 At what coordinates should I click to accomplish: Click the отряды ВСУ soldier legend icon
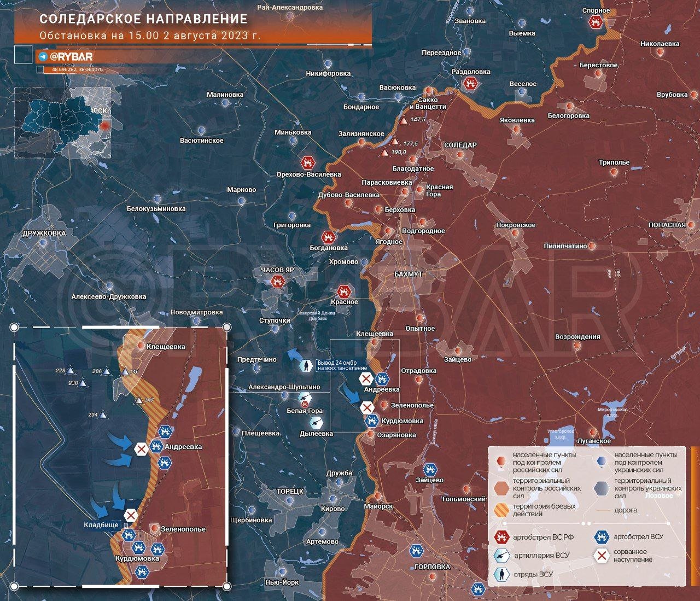pyautogui.click(x=499, y=574)
